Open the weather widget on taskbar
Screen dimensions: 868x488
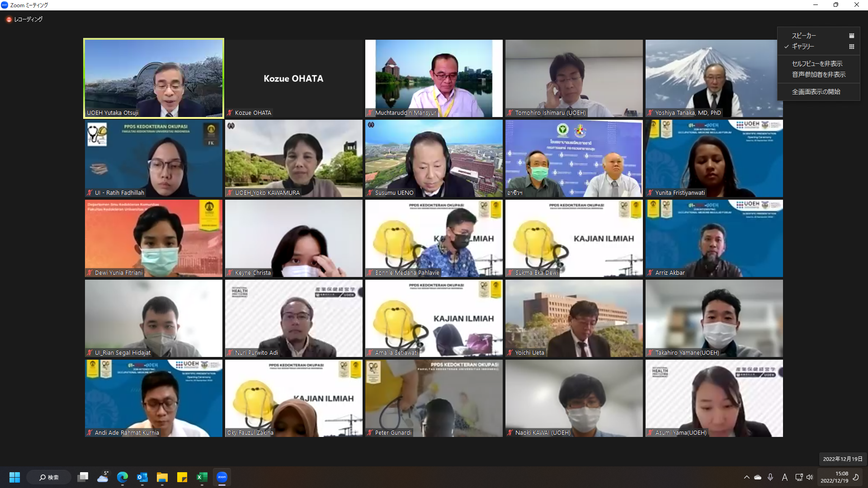[x=103, y=477]
